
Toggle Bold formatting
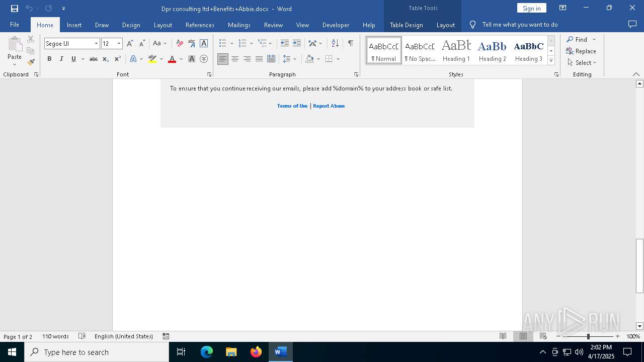[49, 59]
